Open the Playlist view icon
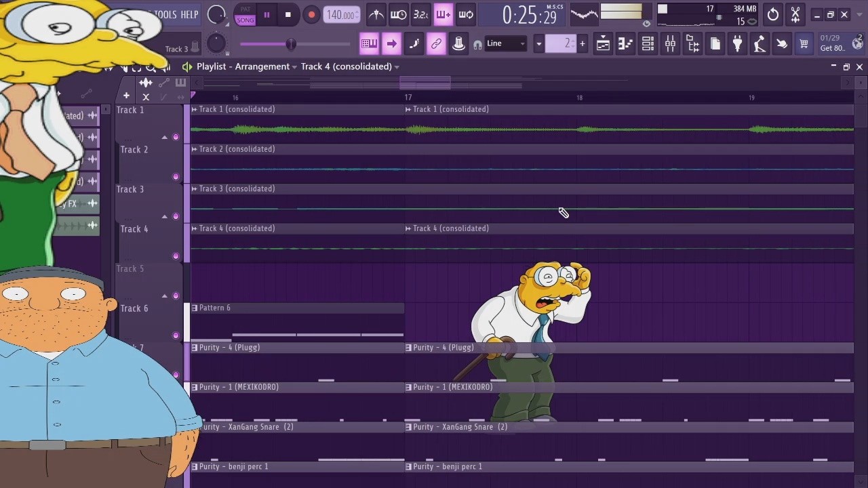 (603, 44)
